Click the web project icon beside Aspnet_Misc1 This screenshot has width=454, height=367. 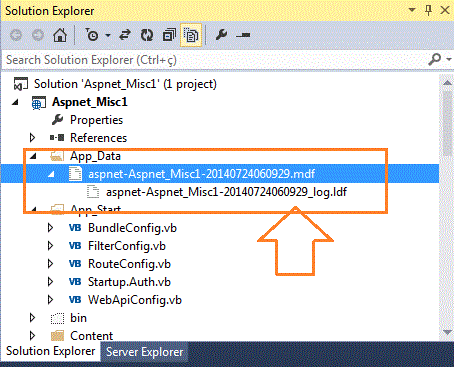point(38,103)
